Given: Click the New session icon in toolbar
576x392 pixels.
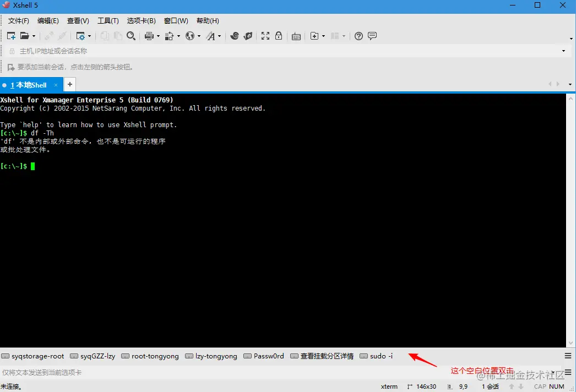Looking at the screenshot, I should [11, 36].
